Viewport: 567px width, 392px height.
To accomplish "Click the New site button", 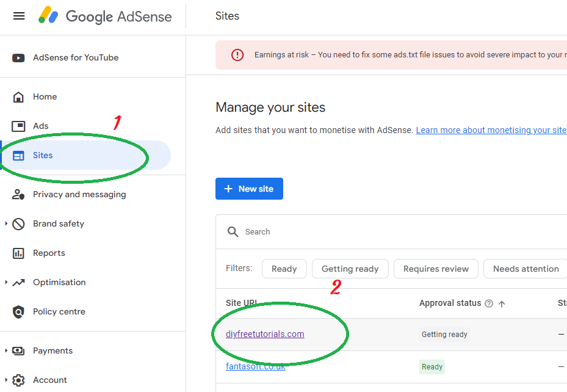I will [x=249, y=189].
